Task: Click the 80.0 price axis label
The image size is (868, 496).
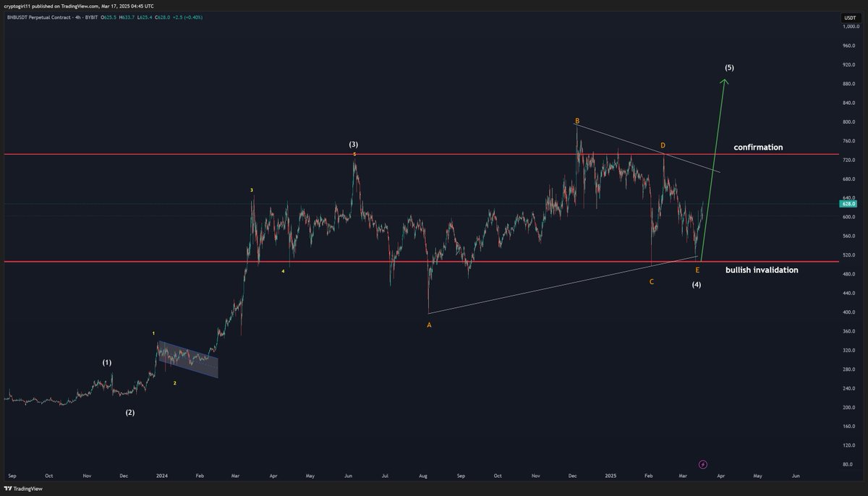Action: coord(849,465)
